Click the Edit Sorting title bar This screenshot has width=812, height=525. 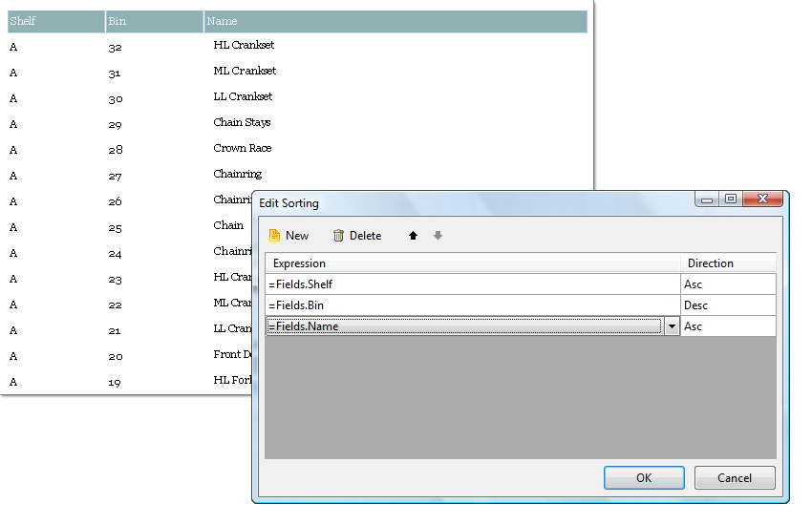click(x=474, y=202)
